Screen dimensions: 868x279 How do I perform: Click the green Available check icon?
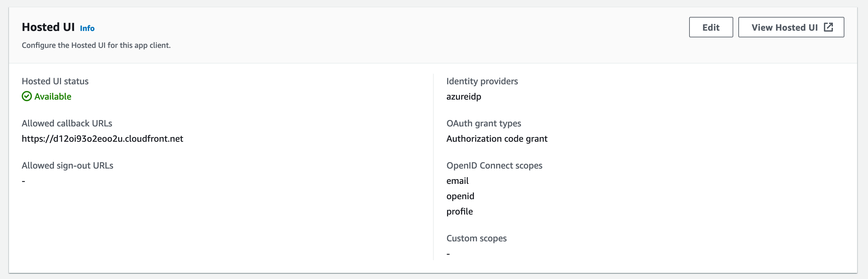tap(27, 96)
